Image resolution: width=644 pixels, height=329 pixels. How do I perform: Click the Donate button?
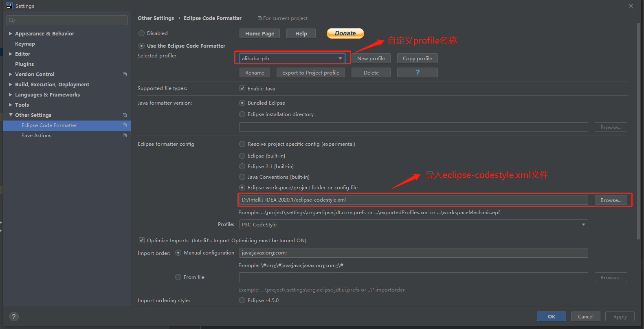[x=345, y=33]
